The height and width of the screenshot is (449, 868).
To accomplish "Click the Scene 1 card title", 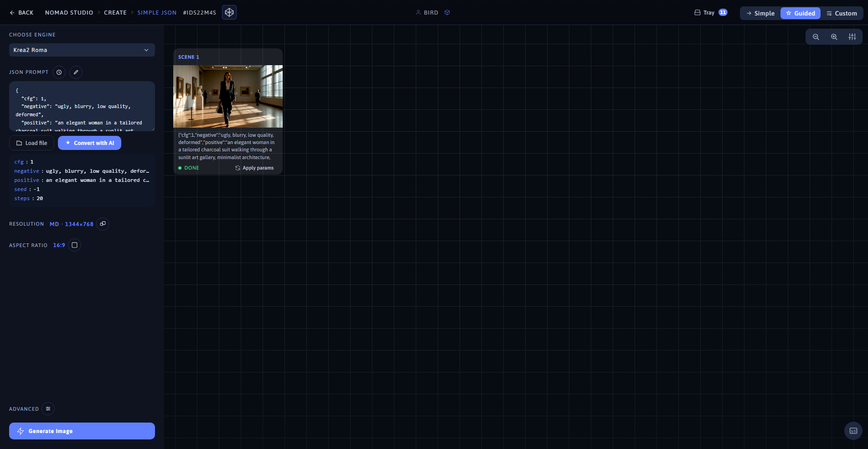I will point(189,57).
